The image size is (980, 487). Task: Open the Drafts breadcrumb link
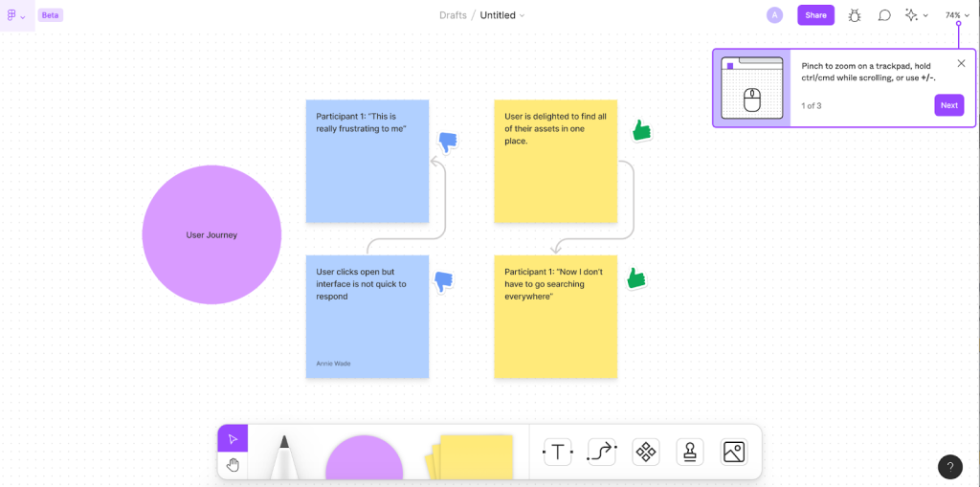click(x=453, y=15)
